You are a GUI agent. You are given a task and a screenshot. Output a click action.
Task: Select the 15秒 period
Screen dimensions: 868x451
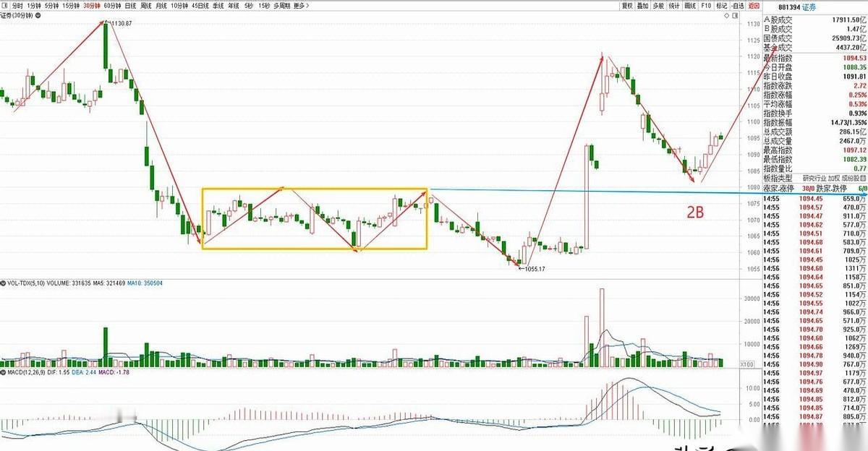265,6
